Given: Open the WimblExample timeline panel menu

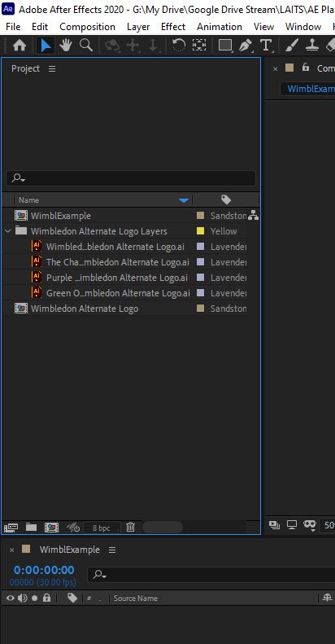Looking at the screenshot, I should [112, 550].
